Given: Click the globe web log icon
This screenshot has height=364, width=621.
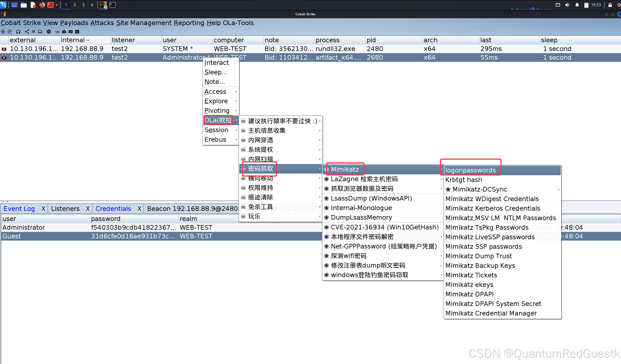Looking at the screenshot, I should coord(49,32).
